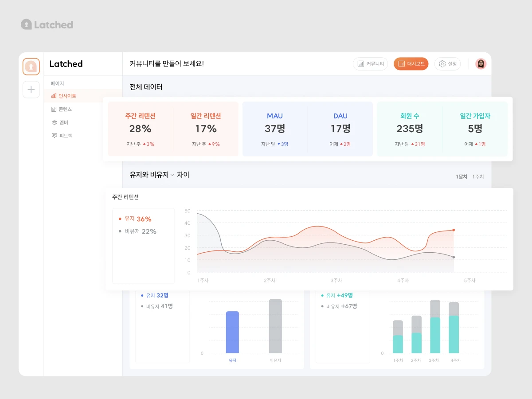Click the 인사이트 chart icon in sidebar
This screenshot has height=399, width=532.
coord(54,96)
